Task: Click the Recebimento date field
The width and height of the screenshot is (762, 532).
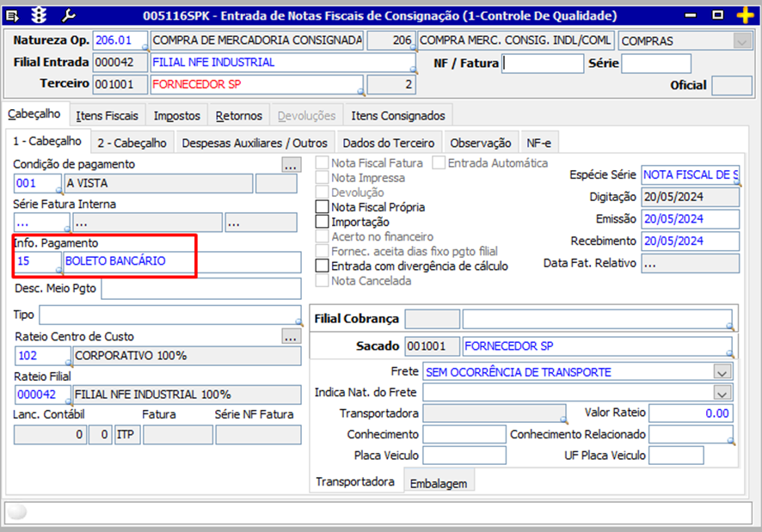Action: pyautogui.click(x=690, y=241)
